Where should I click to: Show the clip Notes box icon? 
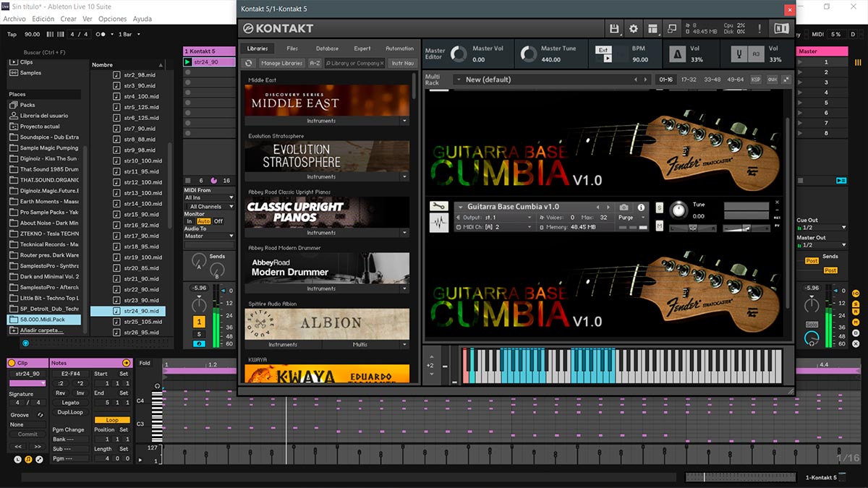(28, 459)
